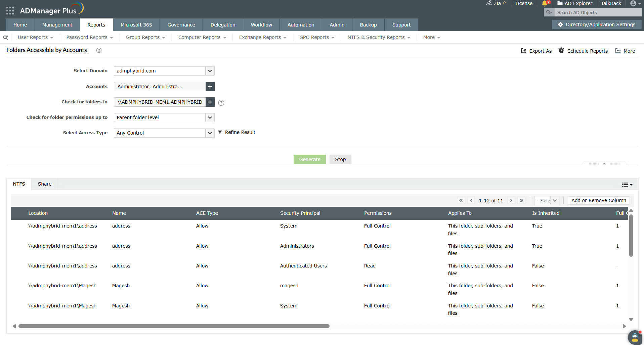Go to the previous results page
The image size is (644, 345).
pyautogui.click(x=471, y=200)
